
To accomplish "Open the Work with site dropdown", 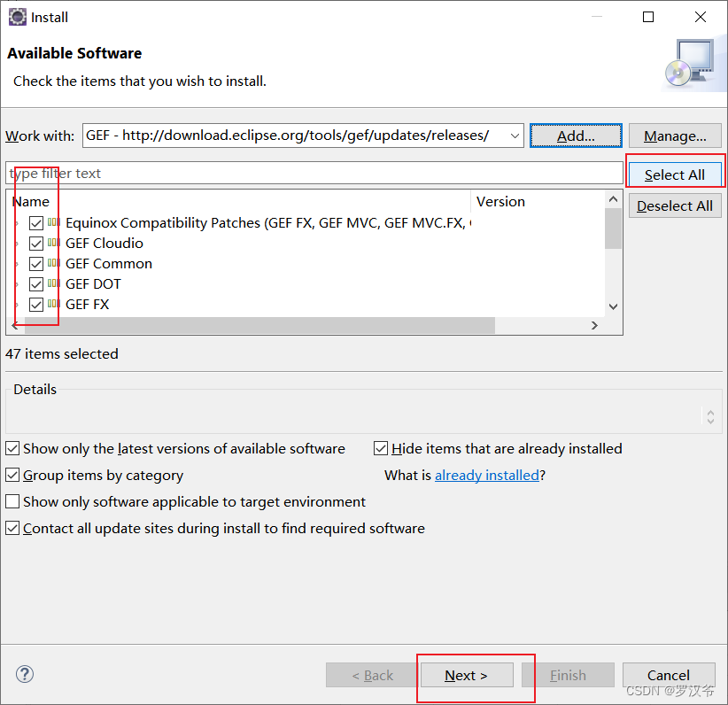I will pos(515,136).
